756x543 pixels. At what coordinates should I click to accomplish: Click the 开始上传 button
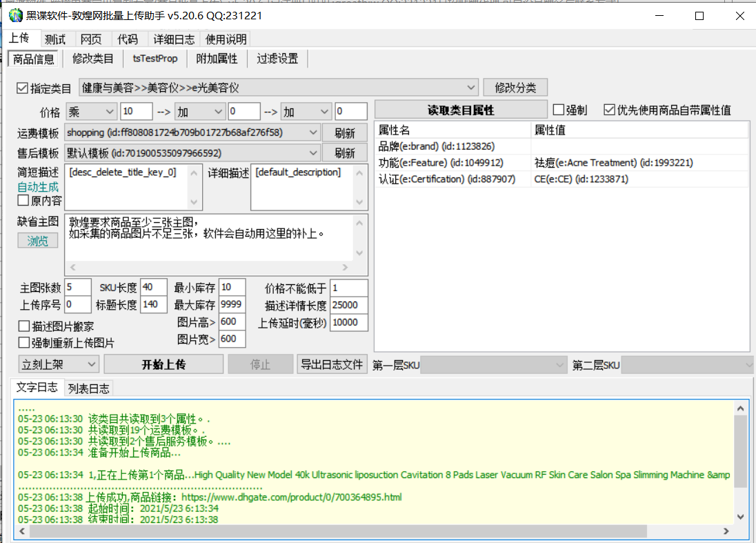tap(163, 364)
